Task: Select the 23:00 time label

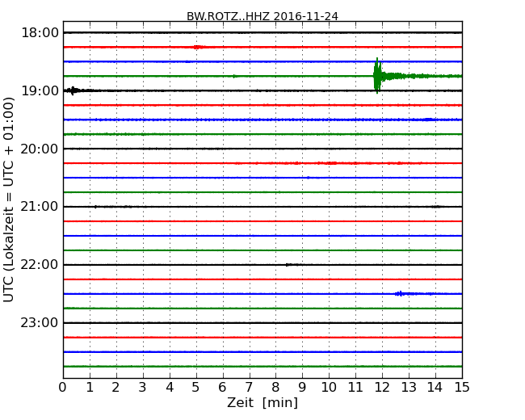Action: tap(40, 323)
